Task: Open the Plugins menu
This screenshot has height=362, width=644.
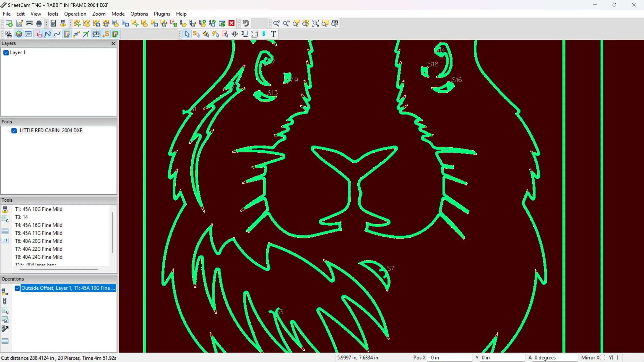Action: coord(162,14)
